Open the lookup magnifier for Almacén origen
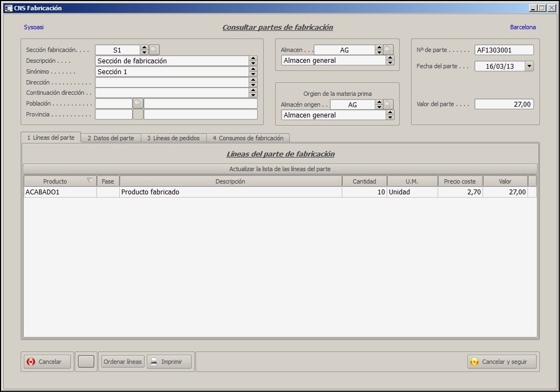Screen dimensions: 560x392 point(388,104)
